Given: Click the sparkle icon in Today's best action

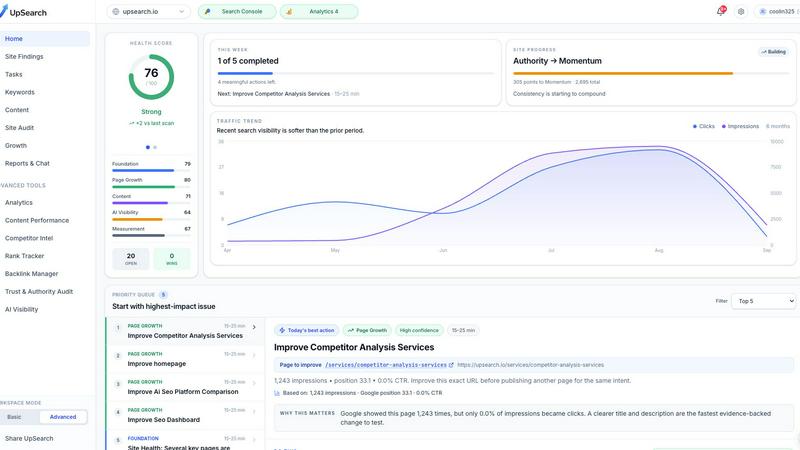Looking at the screenshot, I should pos(282,330).
